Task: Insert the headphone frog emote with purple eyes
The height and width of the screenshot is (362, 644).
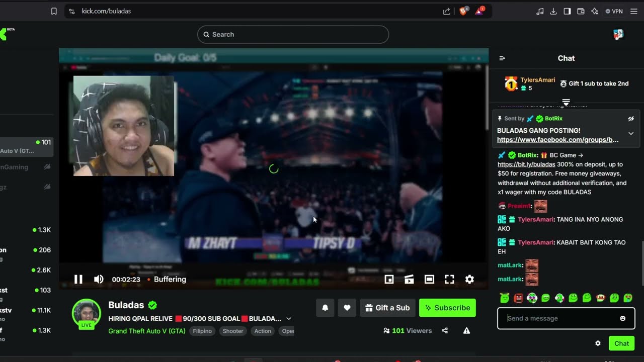Action: tap(532, 298)
